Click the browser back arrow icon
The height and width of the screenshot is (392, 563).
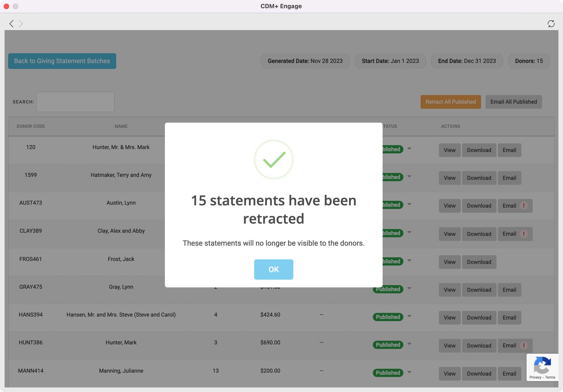point(11,23)
